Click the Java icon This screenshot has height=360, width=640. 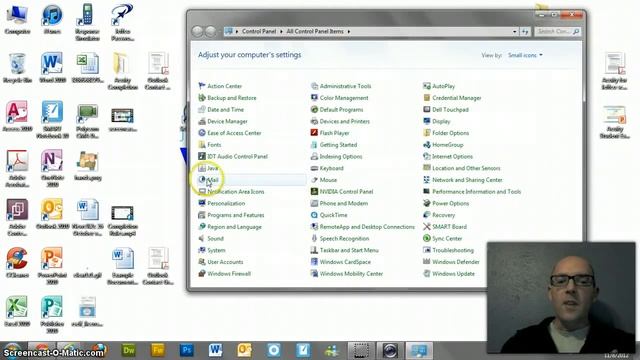click(202, 168)
